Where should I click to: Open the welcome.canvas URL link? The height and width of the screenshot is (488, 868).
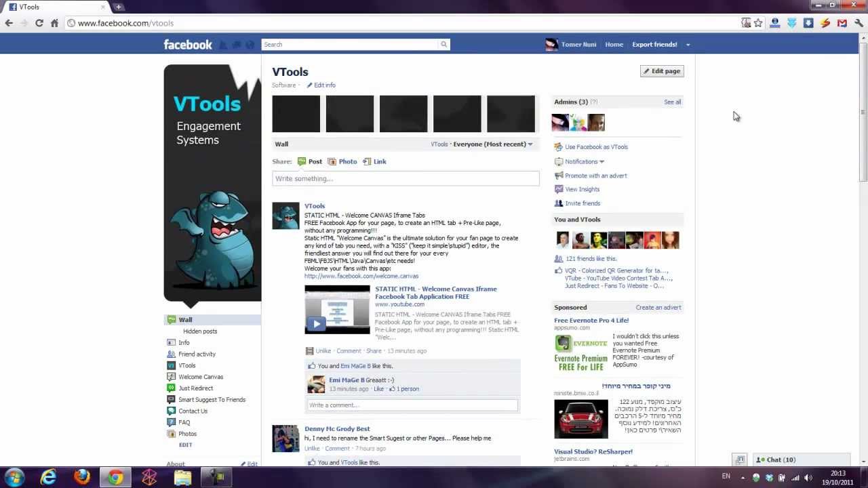click(361, 277)
